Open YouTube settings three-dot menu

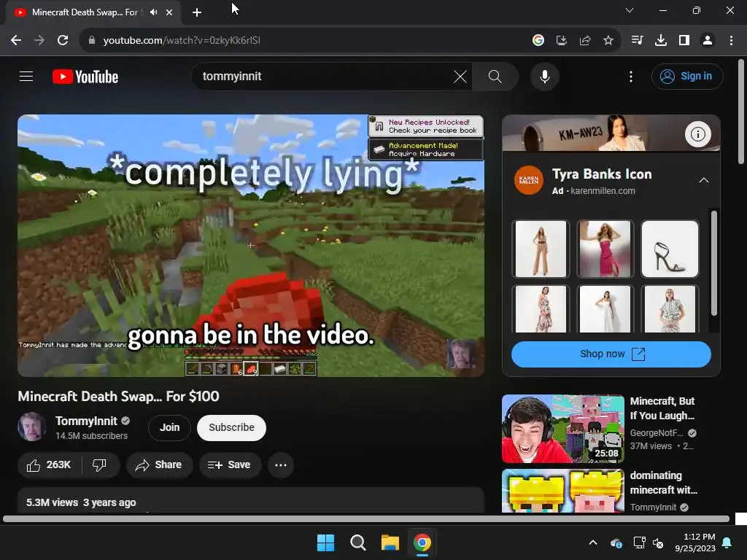(631, 76)
